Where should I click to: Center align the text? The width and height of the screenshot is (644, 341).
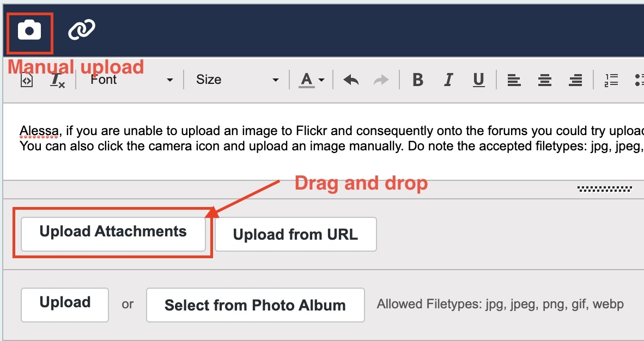(544, 80)
